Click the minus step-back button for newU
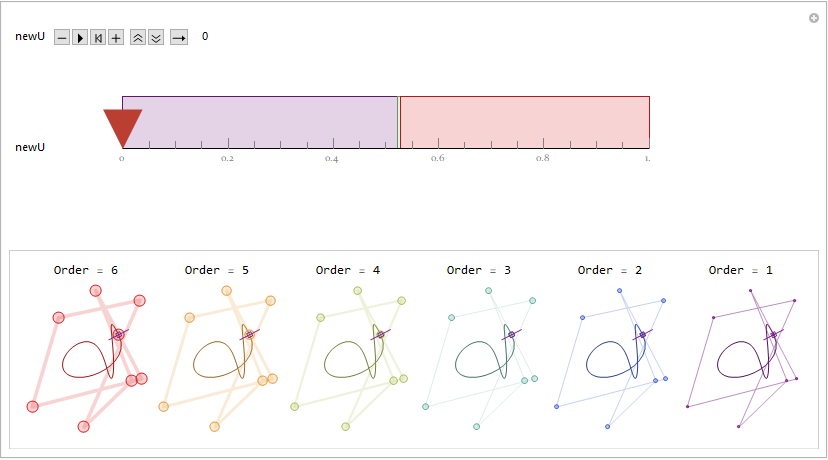 tap(62, 37)
